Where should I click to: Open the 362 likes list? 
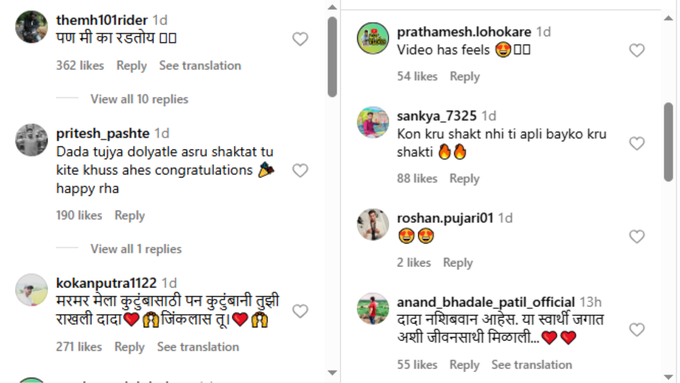click(x=80, y=65)
